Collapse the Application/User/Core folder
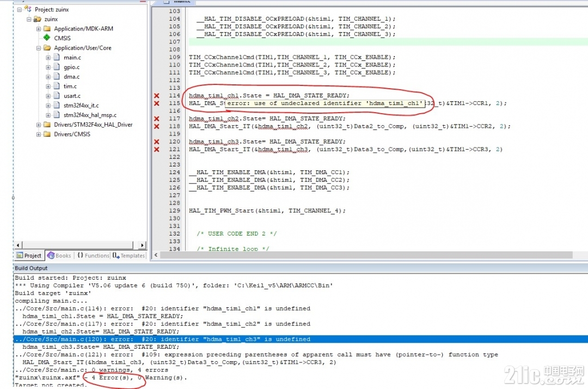The image size is (588, 389). (39, 48)
